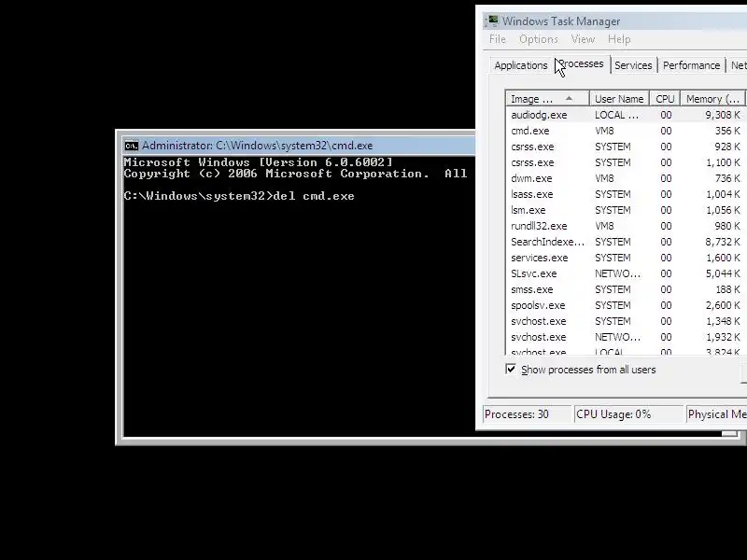The width and height of the screenshot is (747, 560).
Task: Select the audiodg.exe process row
Action: click(626, 115)
